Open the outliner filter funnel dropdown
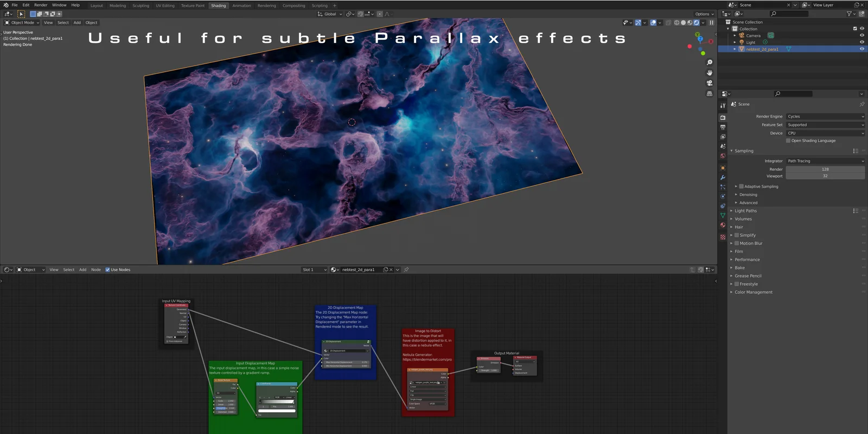The height and width of the screenshot is (434, 868). (x=851, y=14)
